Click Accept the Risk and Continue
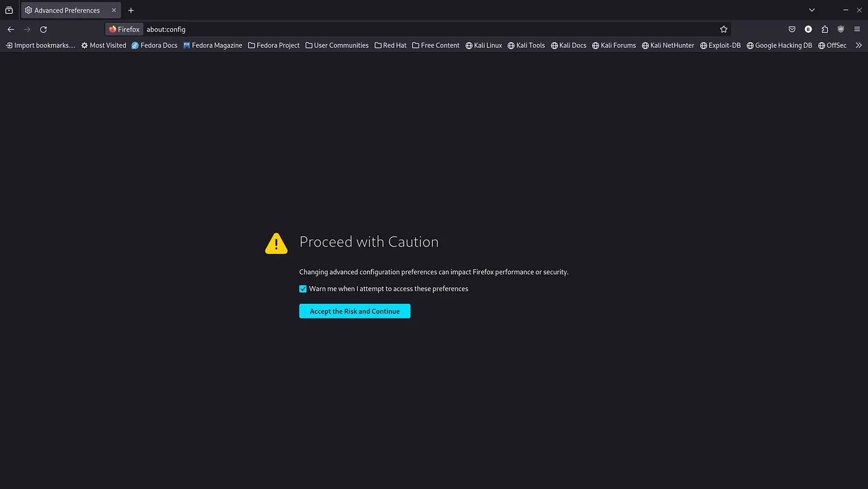The height and width of the screenshot is (489, 868). click(354, 311)
